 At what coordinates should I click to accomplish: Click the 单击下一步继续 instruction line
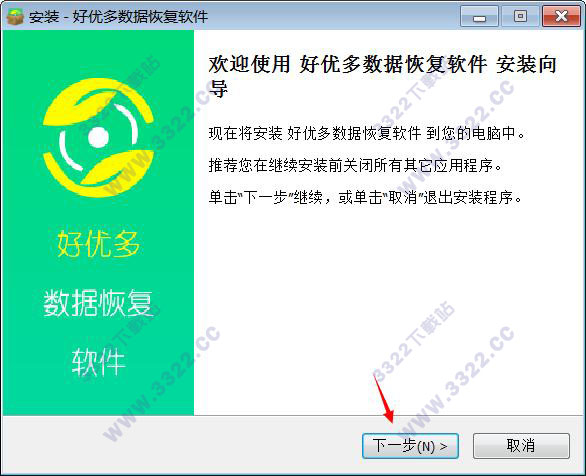tap(365, 197)
